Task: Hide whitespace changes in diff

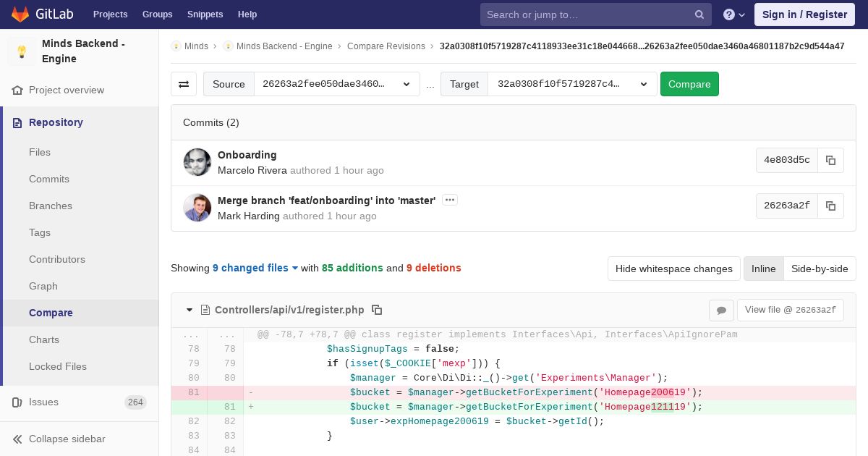Action: pyautogui.click(x=673, y=269)
